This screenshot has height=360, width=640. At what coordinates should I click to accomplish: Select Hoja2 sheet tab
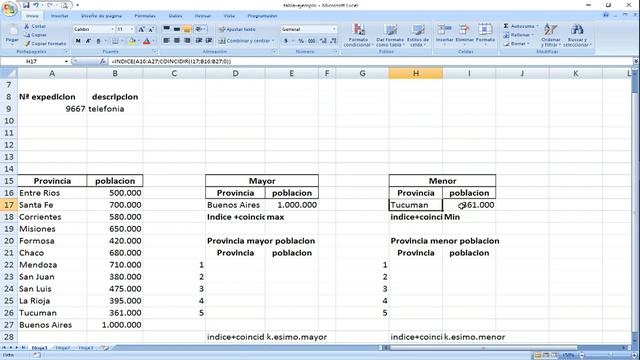click(x=62, y=348)
